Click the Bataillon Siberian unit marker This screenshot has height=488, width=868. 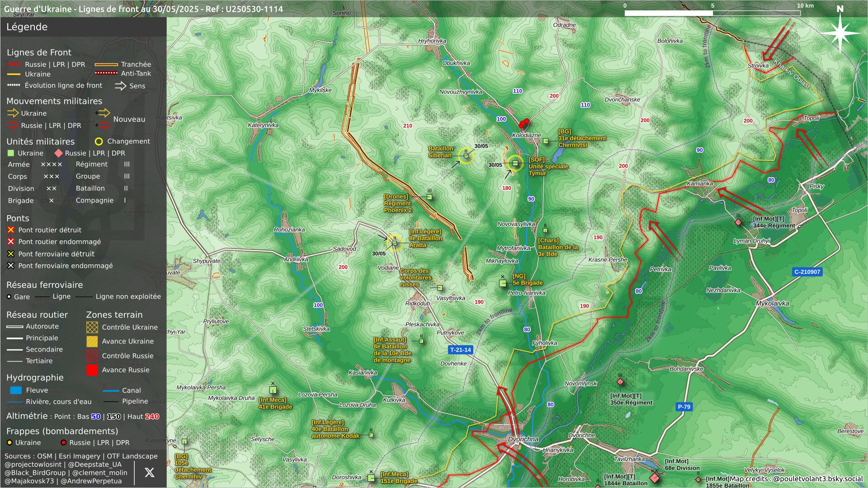click(x=466, y=156)
